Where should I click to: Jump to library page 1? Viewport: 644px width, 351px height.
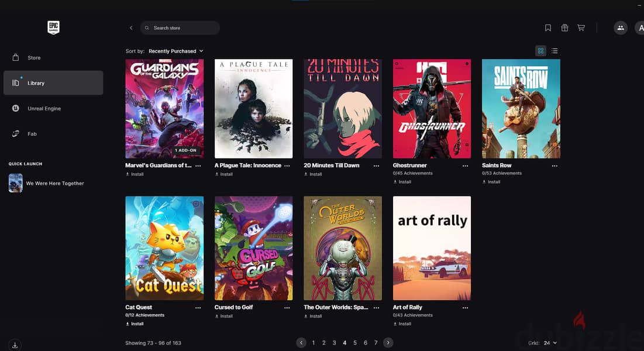pyautogui.click(x=314, y=343)
